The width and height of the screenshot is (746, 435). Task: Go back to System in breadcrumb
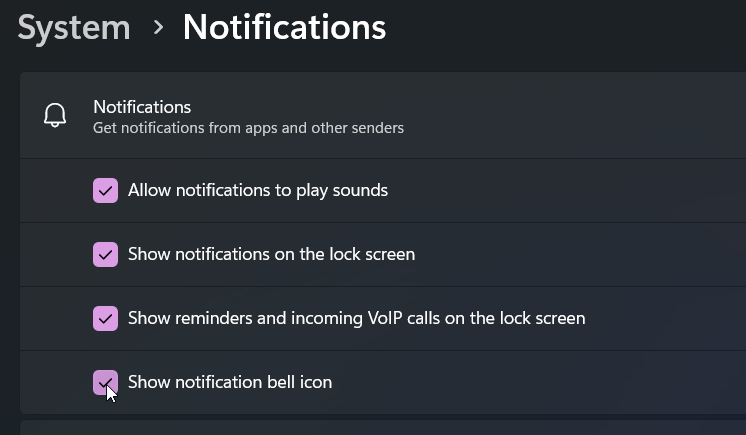coord(74,28)
